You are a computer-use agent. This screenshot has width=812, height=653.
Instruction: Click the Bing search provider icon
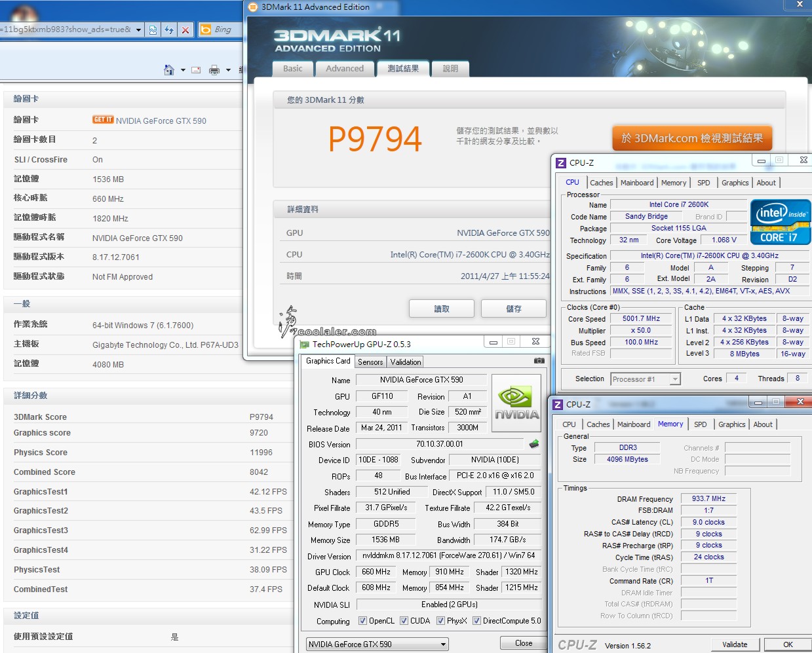pos(205,29)
